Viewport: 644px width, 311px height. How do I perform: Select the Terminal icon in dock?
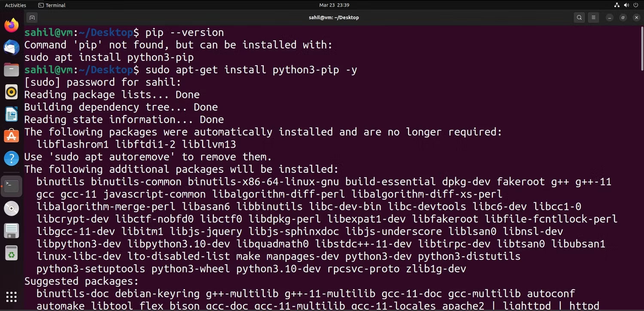click(12, 186)
